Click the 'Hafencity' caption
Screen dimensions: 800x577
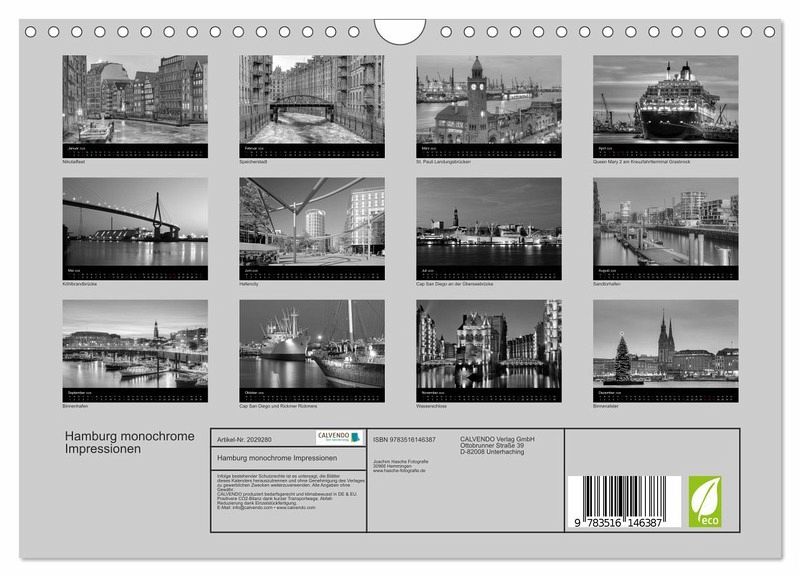[249, 284]
